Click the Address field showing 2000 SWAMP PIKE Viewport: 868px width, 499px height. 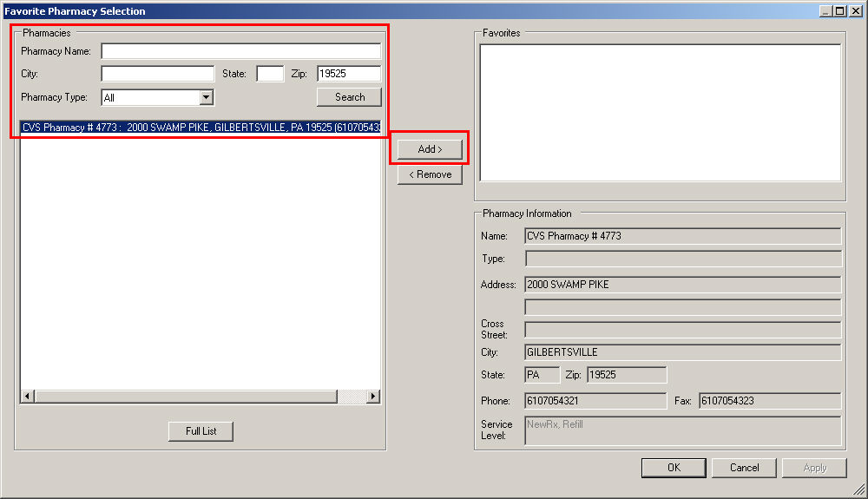(x=682, y=285)
